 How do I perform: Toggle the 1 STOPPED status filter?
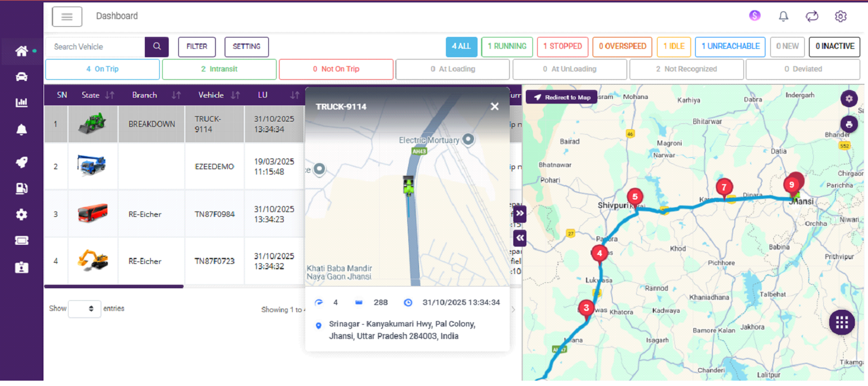pos(562,46)
